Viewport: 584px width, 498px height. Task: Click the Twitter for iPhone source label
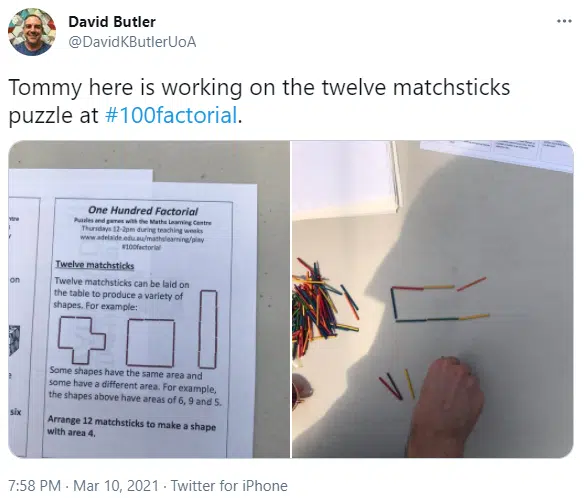229,486
